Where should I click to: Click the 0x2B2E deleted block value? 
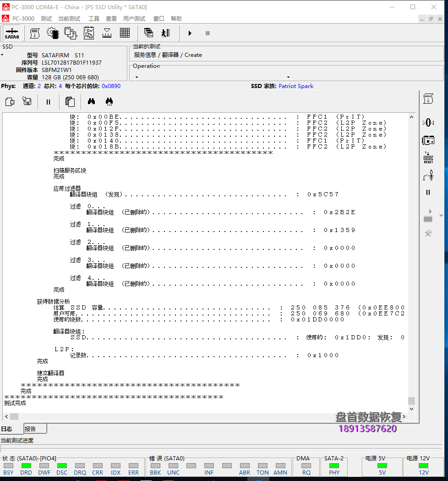coord(339,212)
